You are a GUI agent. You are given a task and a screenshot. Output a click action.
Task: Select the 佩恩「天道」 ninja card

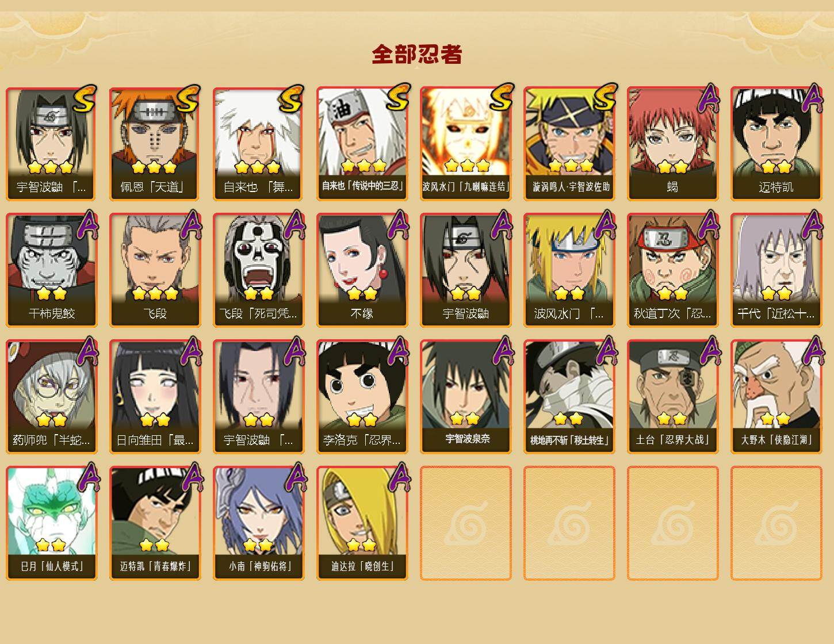point(155,144)
